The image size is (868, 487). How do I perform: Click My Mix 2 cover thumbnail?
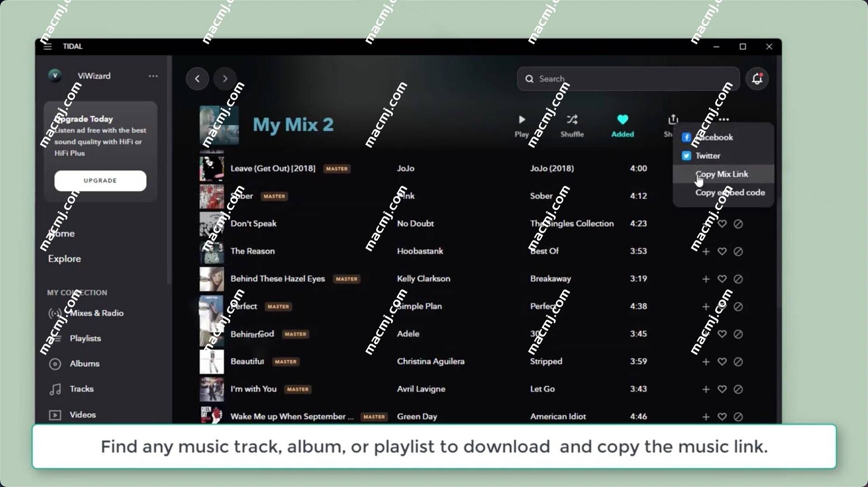click(x=219, y=125)
